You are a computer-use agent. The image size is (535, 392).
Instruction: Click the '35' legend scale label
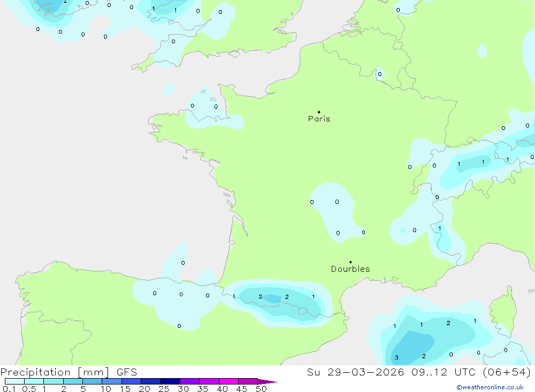click(x=203, y=389)
